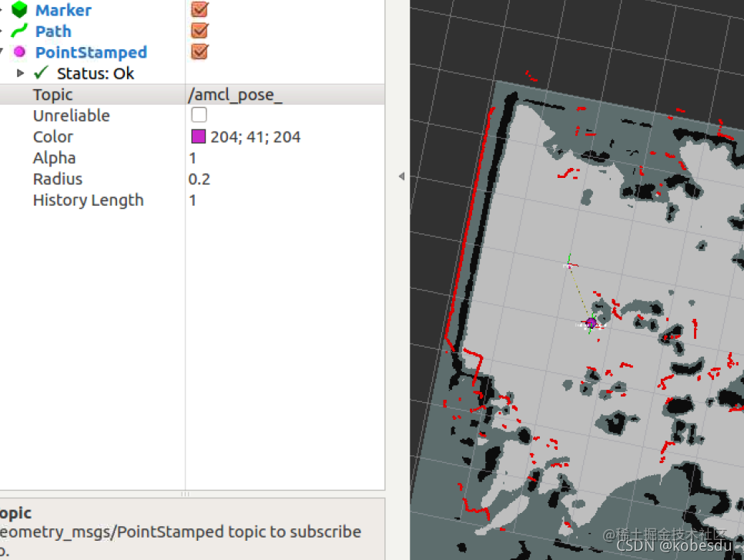744x560 pixels.
Task: Collapse the displays panel with left arrow
Action: (x=401, y=176)
